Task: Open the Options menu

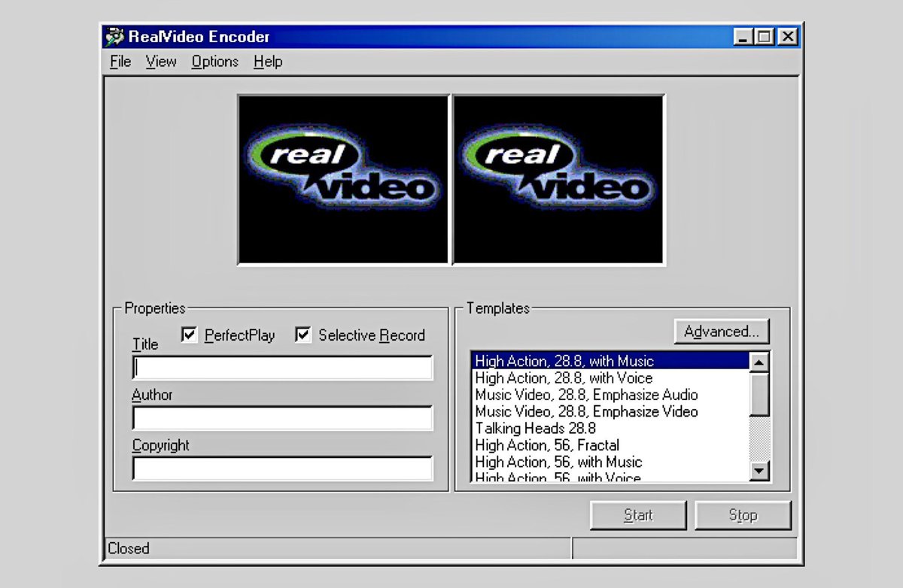Action: [214, 62]
